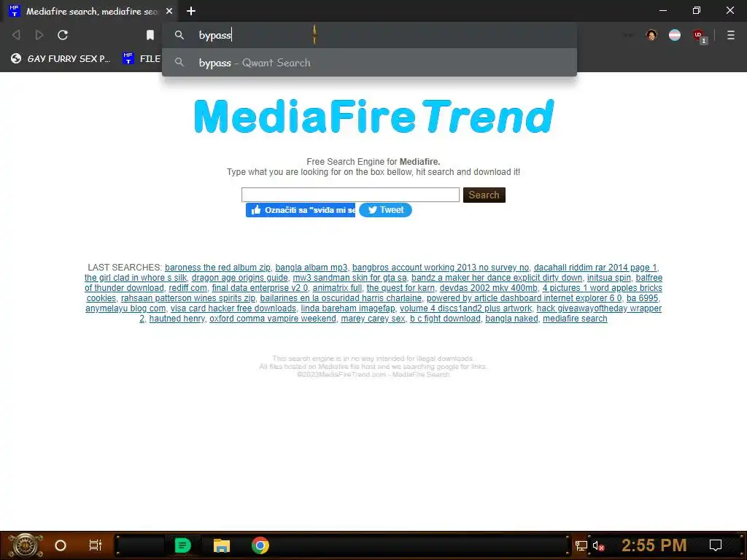Click the muted volume tray icon
This screenshot has width=747, height=560.
[x=598, y=545]
